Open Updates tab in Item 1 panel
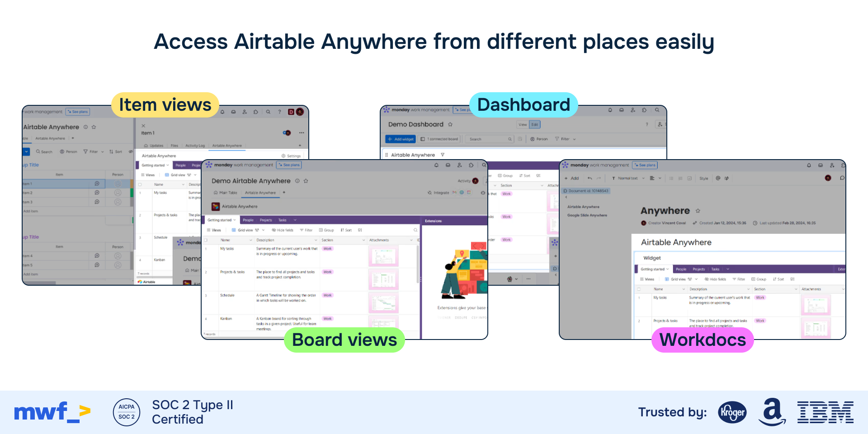 point(154,146)
